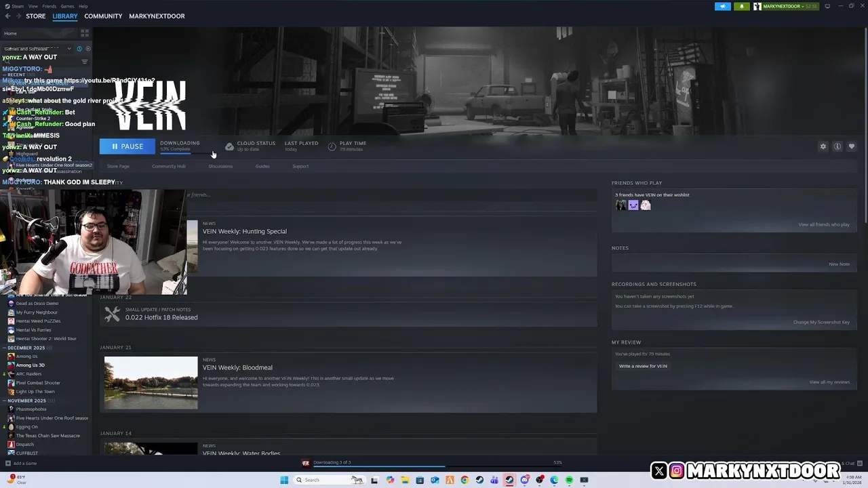
Task: Click the blue announcements megaphone icon
Action: pyautogui.click(x=723, y=6)
